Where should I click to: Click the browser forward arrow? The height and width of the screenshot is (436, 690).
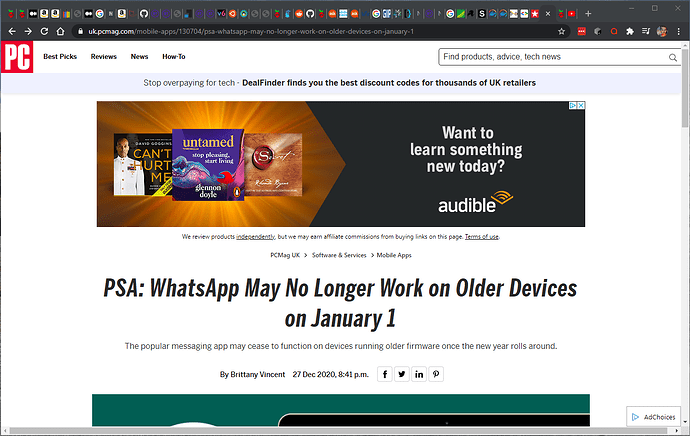click(x=28, y=31)
